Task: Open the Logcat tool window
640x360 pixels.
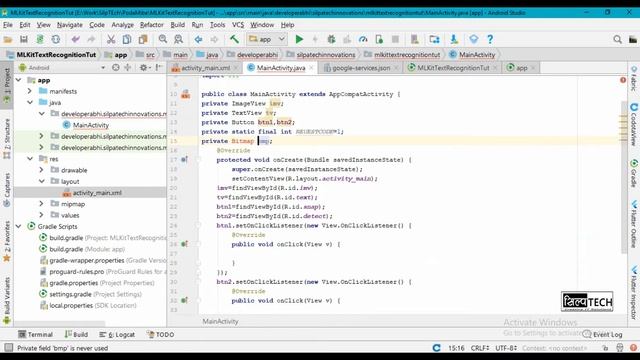Action: point(117,335)
